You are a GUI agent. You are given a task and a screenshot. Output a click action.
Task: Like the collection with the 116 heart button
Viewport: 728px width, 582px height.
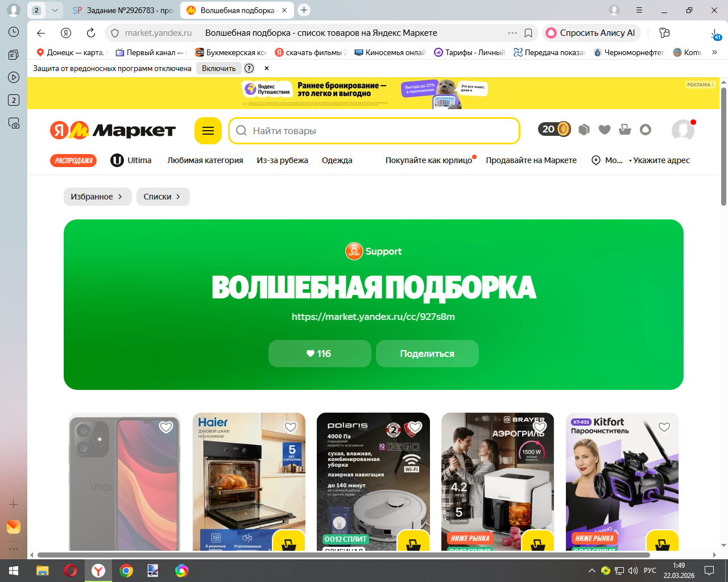[320, 354]
